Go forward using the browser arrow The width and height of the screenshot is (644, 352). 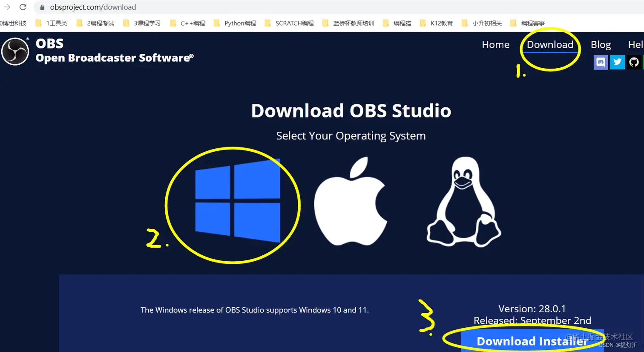[x=7, y=7]
